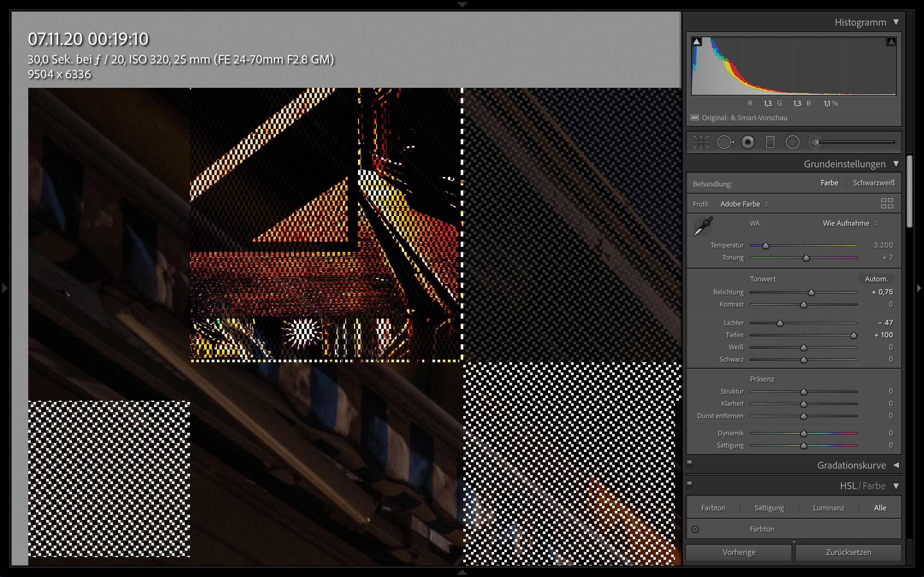Select the Graduated Filter tool
Viewport: 924px width, 577px height.
click(770, 142)
